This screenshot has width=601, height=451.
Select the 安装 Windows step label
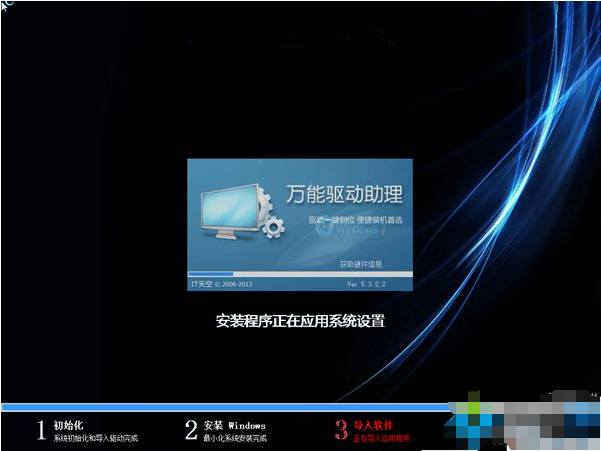coord(235,425)
